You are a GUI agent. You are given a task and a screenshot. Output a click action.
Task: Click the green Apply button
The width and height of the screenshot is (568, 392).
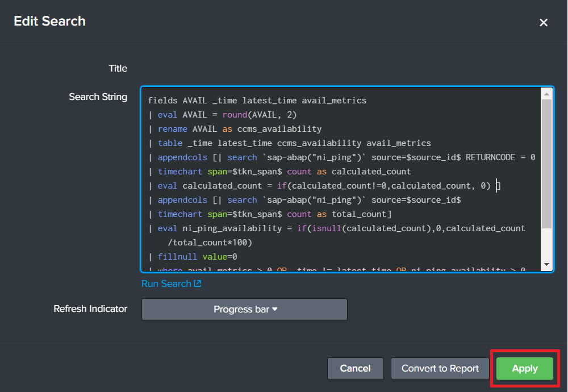tap(524, 368)
